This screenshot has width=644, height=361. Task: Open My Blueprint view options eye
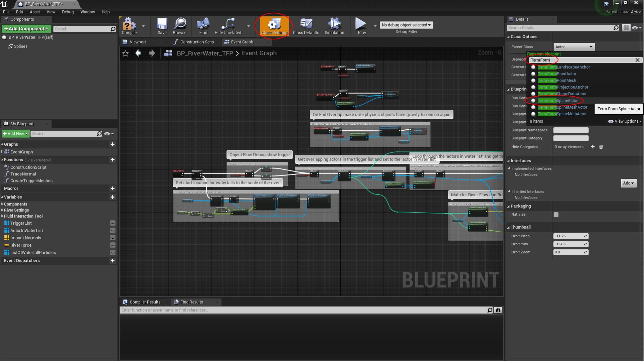[109, 134]
